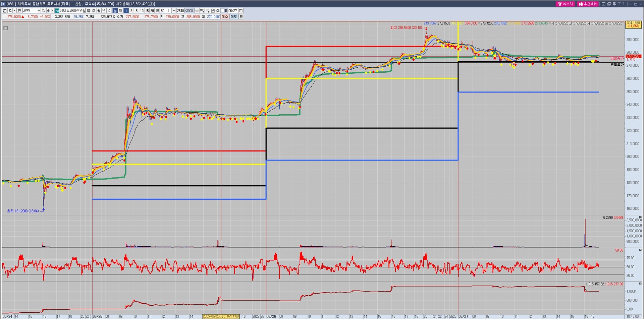Click the AVAV symbol input field

pos(30,11)
